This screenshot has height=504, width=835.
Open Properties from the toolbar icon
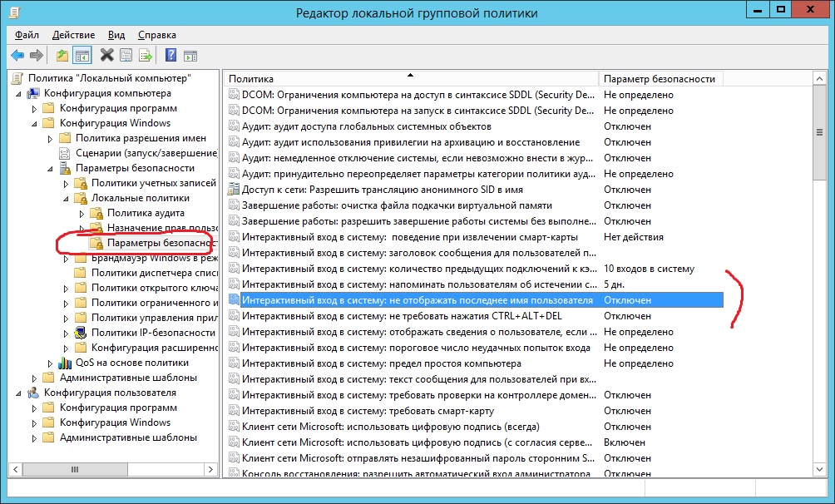126,56
